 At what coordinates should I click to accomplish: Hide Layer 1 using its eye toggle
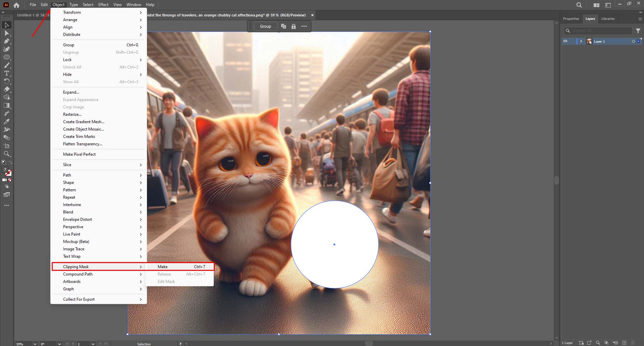pyautogui.click(x=566, y=41)
